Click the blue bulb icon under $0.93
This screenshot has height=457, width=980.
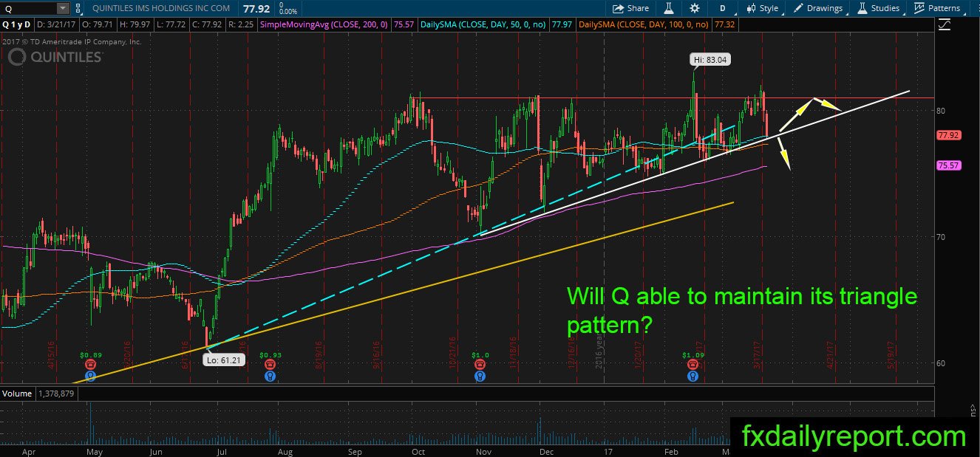point(270,376)
